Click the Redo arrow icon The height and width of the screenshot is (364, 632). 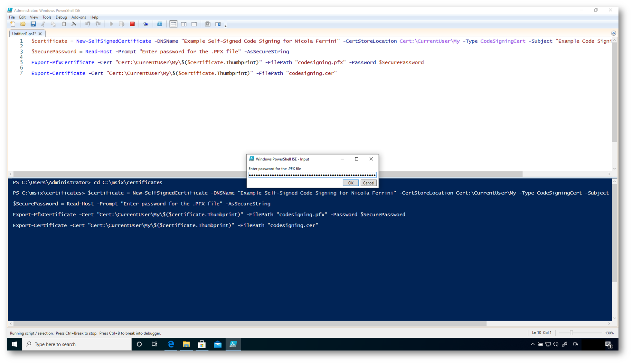pyautogui.click(x=98, y=24)
